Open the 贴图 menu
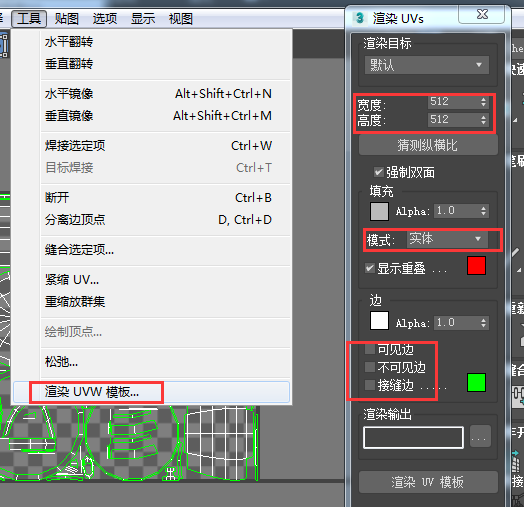Image resolution: width=524 pixels, height=507 pixels. (x=67, y=18)
